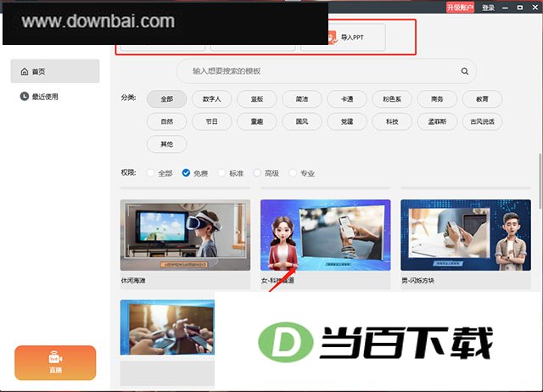Click the 男-闪烁方块 template name text
543x392 pixels.
pyautogui.click(x=417, y=281)
